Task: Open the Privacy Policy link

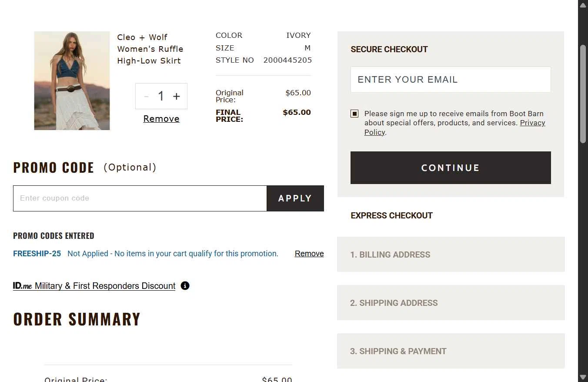Action: pyautogui.click(x=532, y=123)
